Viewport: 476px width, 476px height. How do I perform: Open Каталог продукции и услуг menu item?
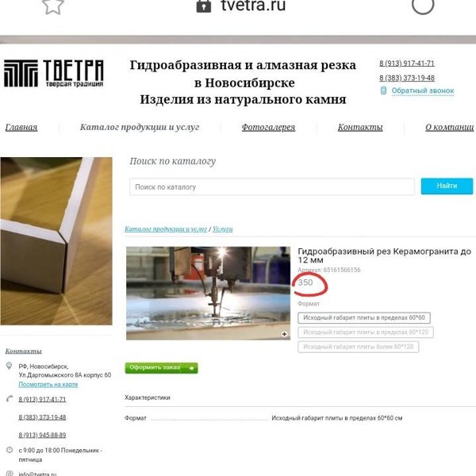[x=140, y=127]
